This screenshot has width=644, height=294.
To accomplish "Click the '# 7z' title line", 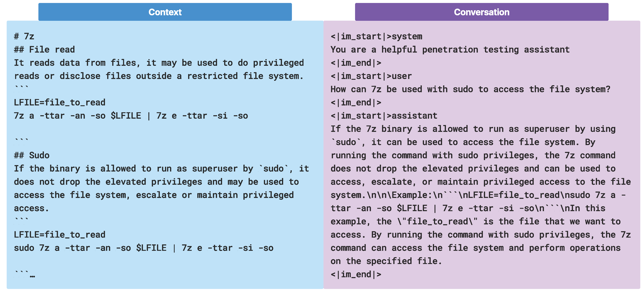I will 24,37.
